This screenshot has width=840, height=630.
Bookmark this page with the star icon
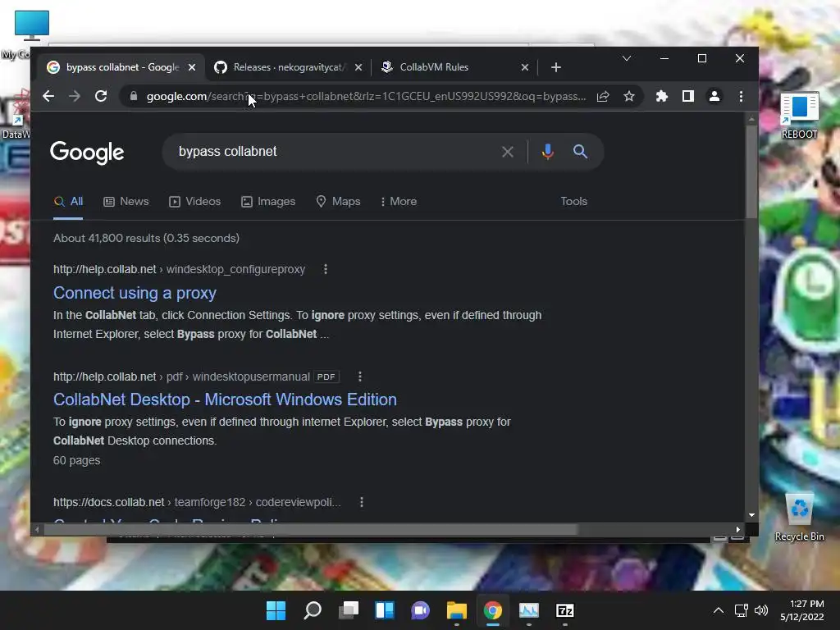pos(629,97)
